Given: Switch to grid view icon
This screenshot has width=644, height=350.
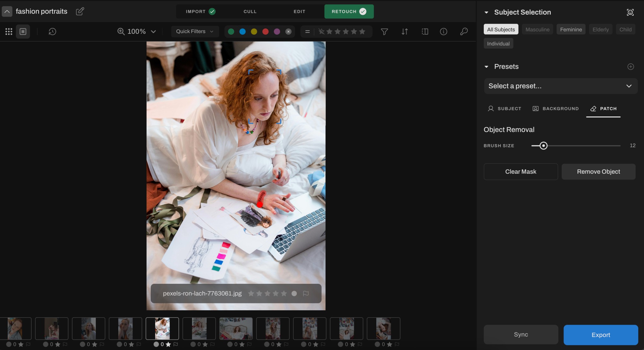Looking at the screenshot, I should coord(9,32).
